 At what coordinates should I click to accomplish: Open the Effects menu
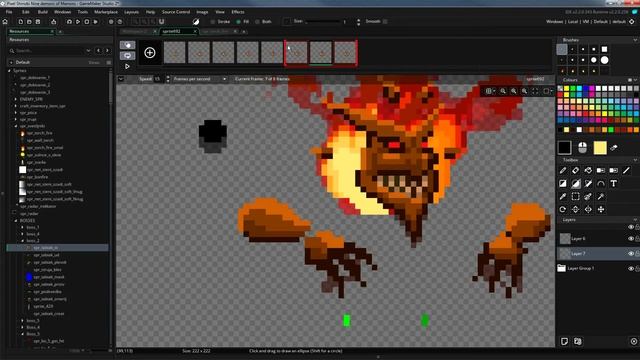238,12
